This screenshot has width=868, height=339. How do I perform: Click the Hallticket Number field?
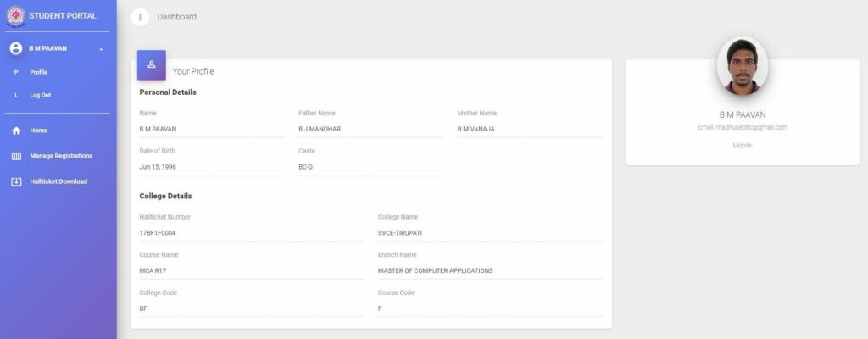[251, 233]
